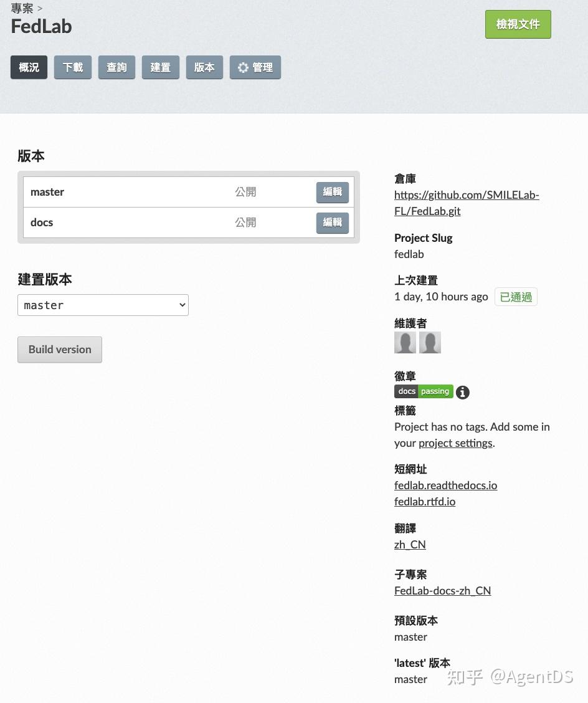Switch to the 下載 tab

click(72, 67)
